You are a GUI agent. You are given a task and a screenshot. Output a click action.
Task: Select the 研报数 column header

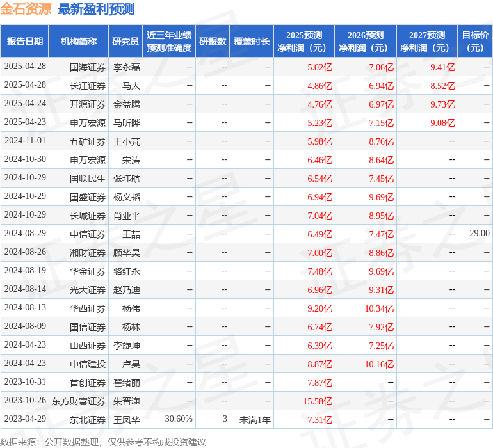[x=213, y=42]
